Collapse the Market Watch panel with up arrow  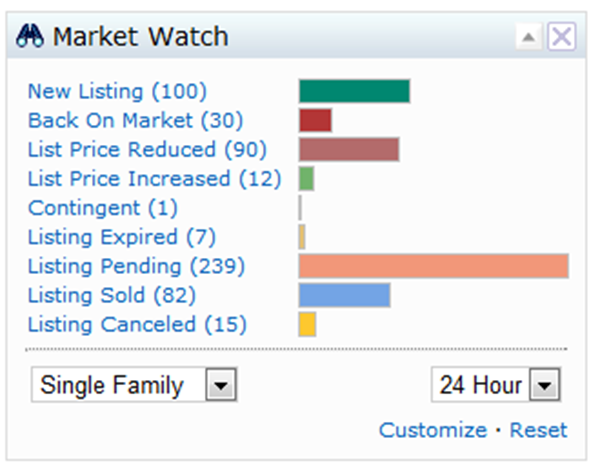[529, 37]
